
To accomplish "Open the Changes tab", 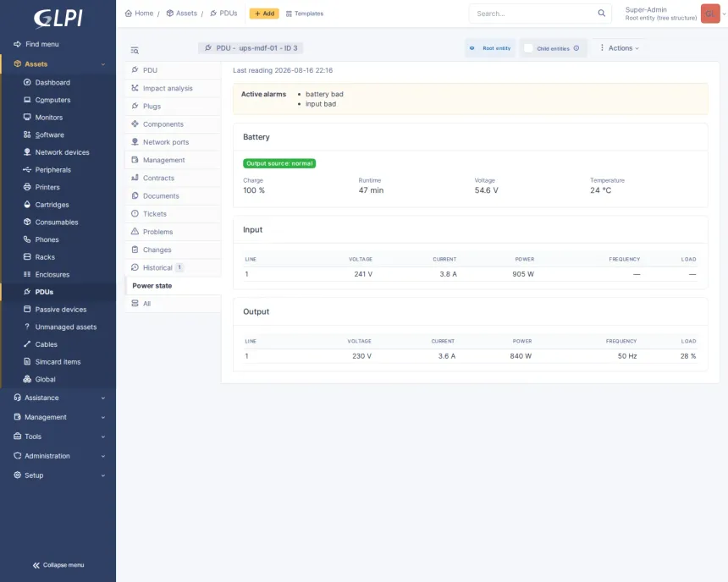I will pos(173,250).
